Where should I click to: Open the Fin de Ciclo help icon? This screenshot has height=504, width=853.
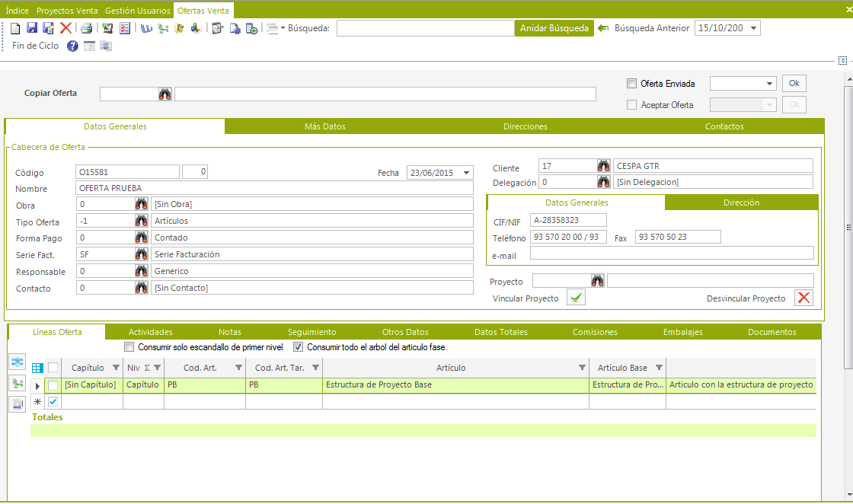click(x=72, y=46)
